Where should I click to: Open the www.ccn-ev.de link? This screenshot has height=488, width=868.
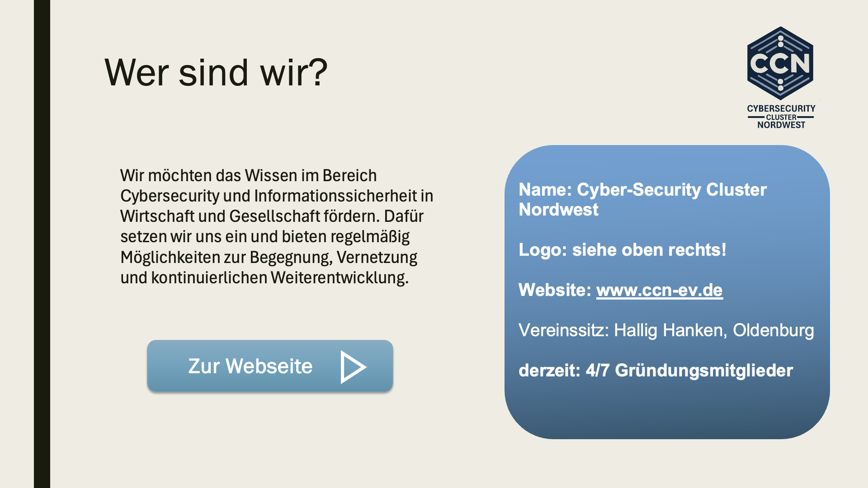point(659,290)
